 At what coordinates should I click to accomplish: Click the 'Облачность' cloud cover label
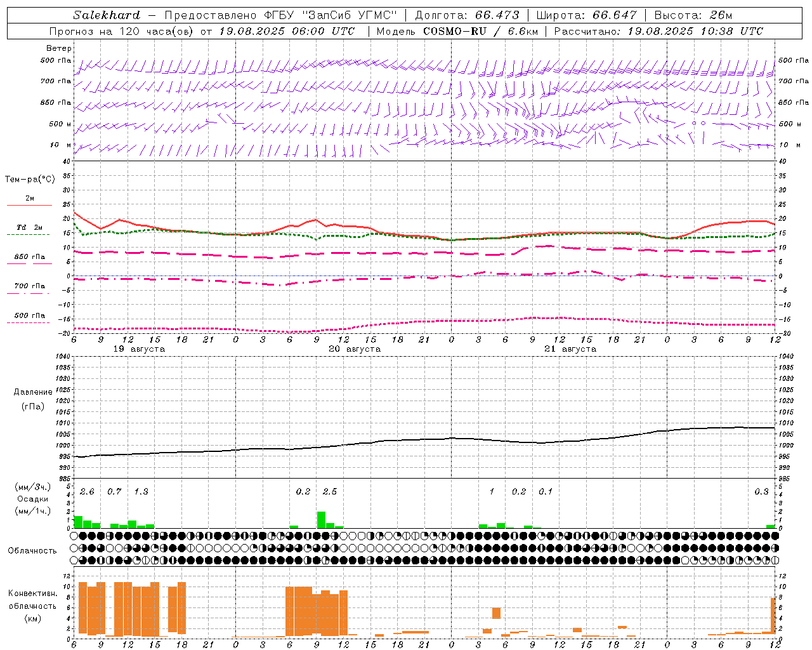coord(32,551)
